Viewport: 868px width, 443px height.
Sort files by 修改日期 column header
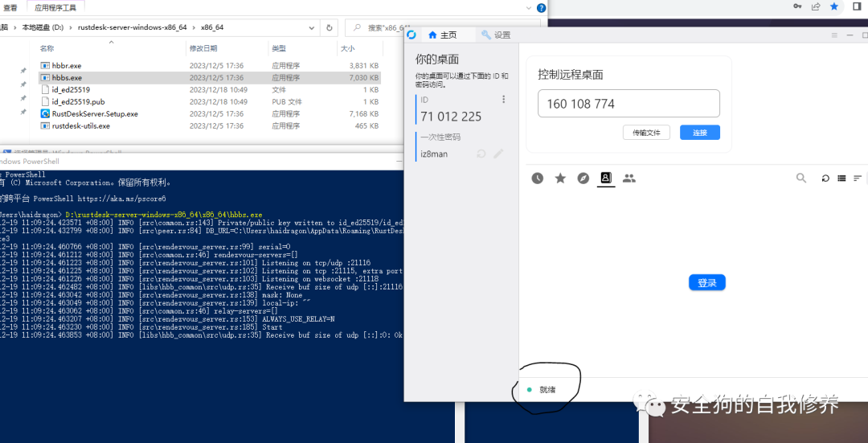(203, 49)
